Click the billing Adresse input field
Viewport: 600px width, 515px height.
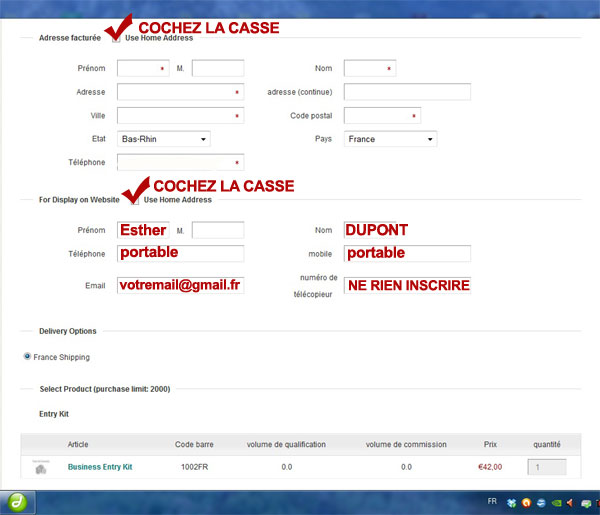click(180, 92)
